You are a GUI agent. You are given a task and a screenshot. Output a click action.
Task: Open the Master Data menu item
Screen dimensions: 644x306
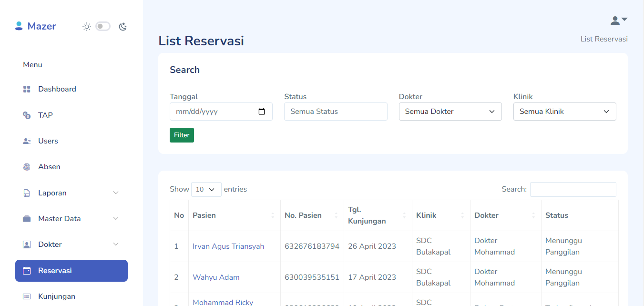pyautogui.click(x=72, y=219)
